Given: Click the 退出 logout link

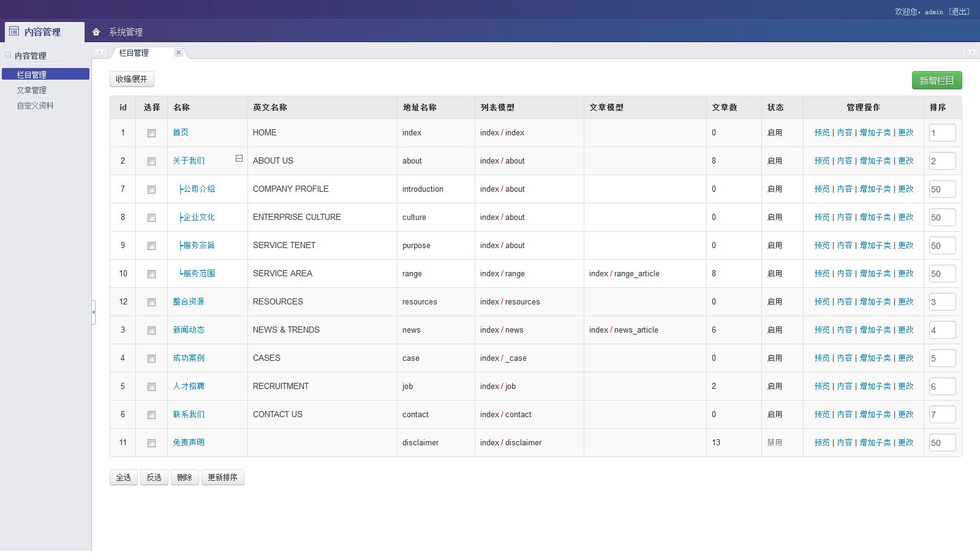Looking at the screenshot, I should tap(959, 12).
